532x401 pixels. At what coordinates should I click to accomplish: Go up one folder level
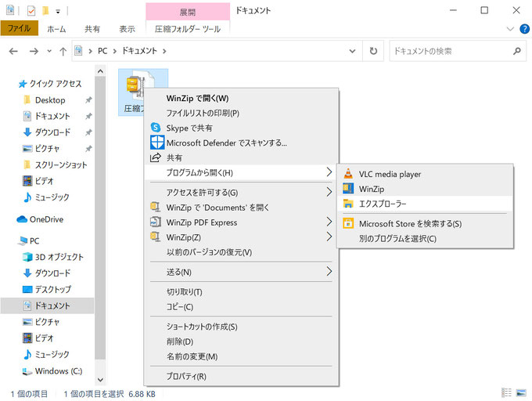[x=63, y=51]
